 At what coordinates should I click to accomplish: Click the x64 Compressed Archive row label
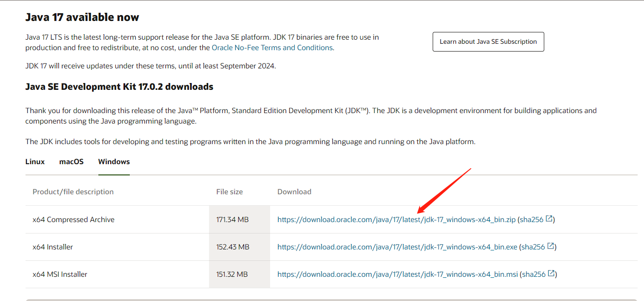[x=73, y=219]
